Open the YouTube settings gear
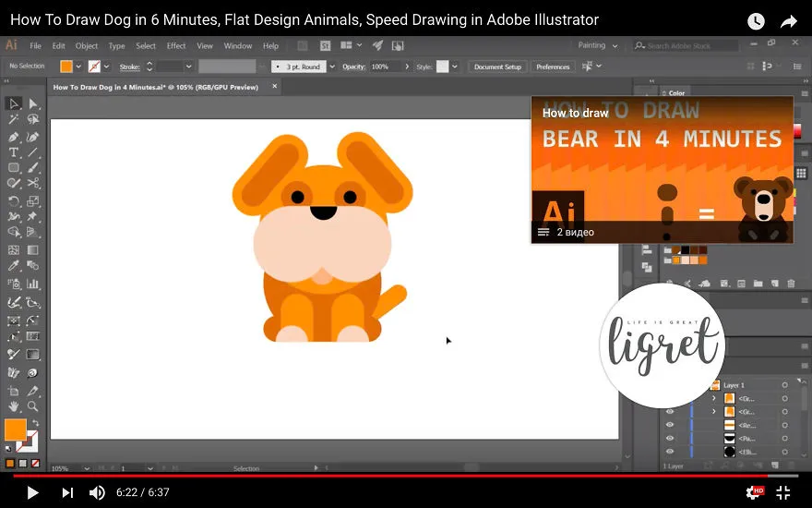The height and width of the screenshot is (508, 812). coord(754,492)
